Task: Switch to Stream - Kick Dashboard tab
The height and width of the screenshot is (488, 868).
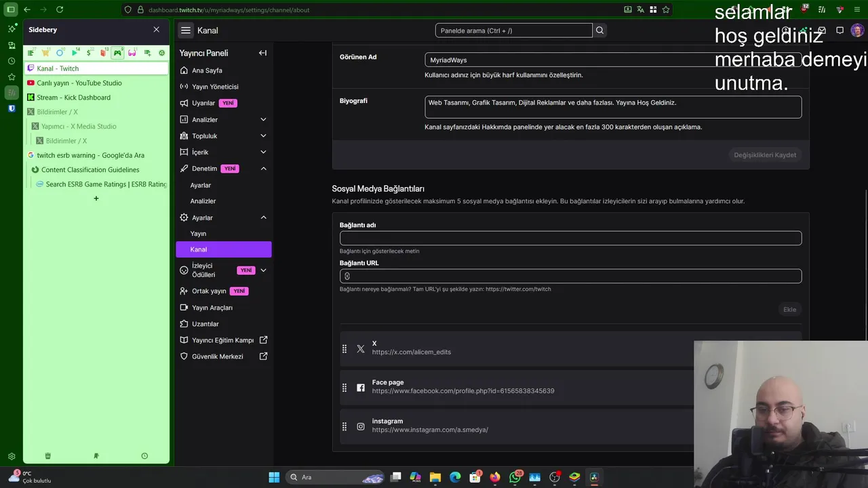Action: (x=97, y=98)
